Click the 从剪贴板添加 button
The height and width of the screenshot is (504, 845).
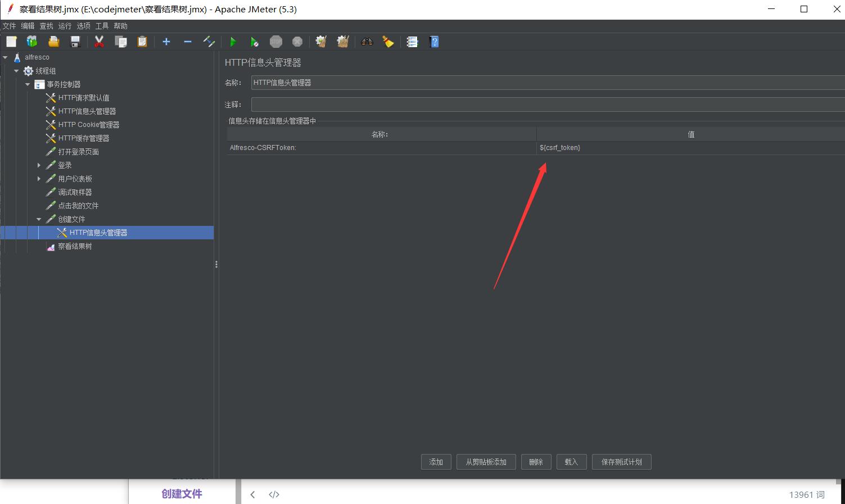pyautogui.click(x=486, y=462)
